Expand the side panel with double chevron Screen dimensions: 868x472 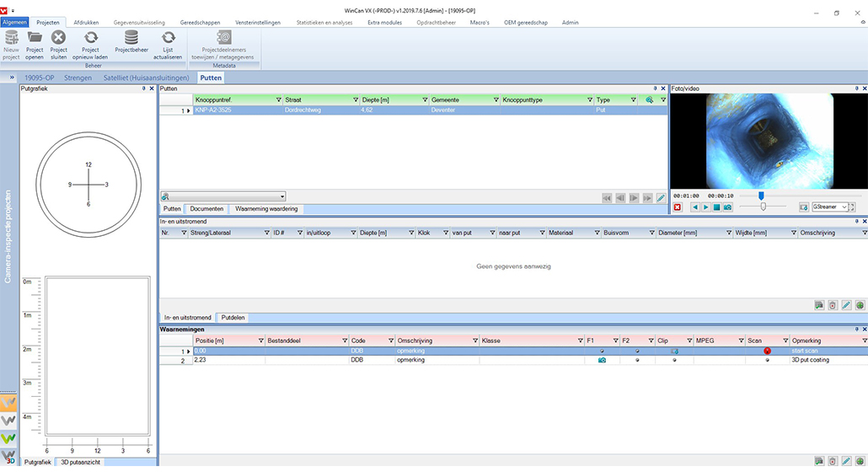click(x=11, y=78)
